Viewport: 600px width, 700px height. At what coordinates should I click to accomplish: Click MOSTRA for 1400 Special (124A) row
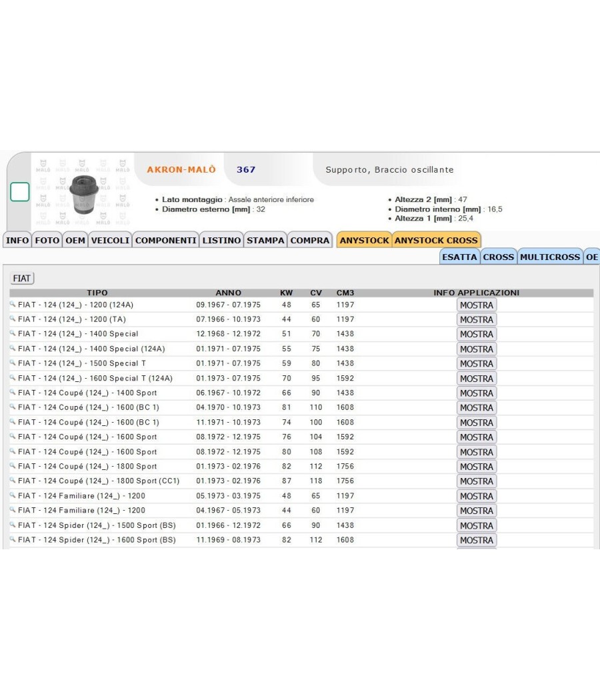click(x=477, y=349)
